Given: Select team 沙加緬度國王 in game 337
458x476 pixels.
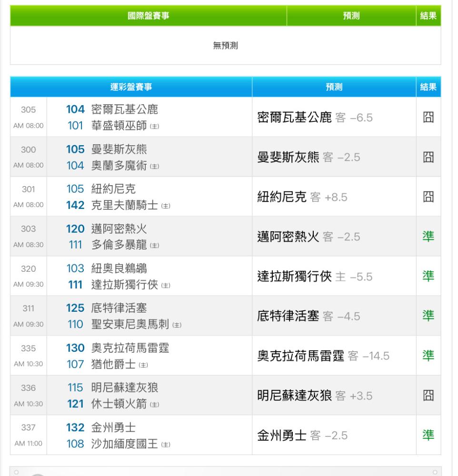Looking at the screenshot, I should pos(125,444).
